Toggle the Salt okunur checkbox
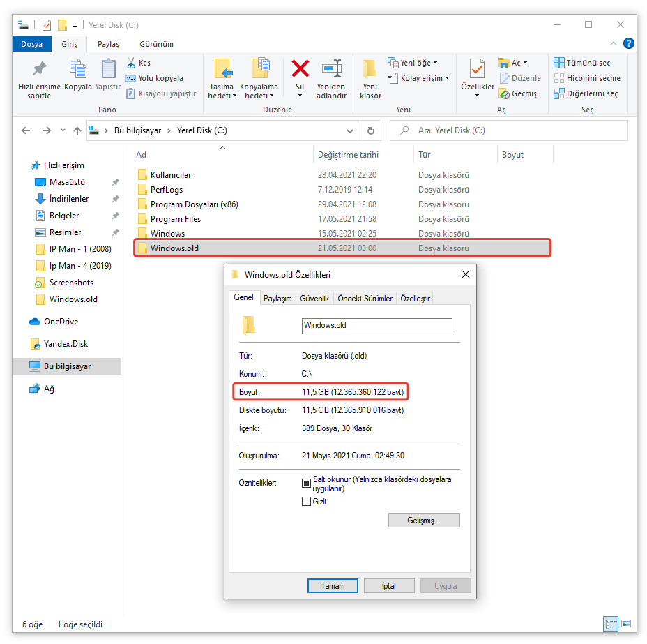Screen dimensions: 647x644 (x=306, y=483)
